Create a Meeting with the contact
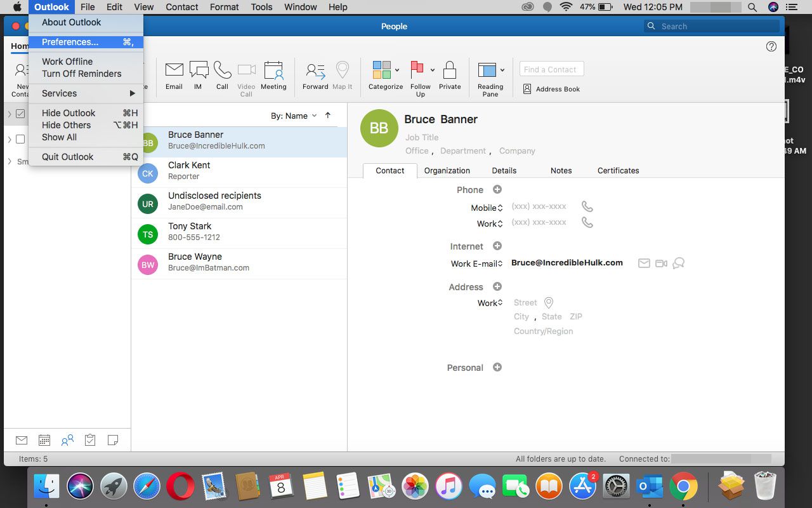The height and width of the screenshot is (508, 812). pos(273,76)
